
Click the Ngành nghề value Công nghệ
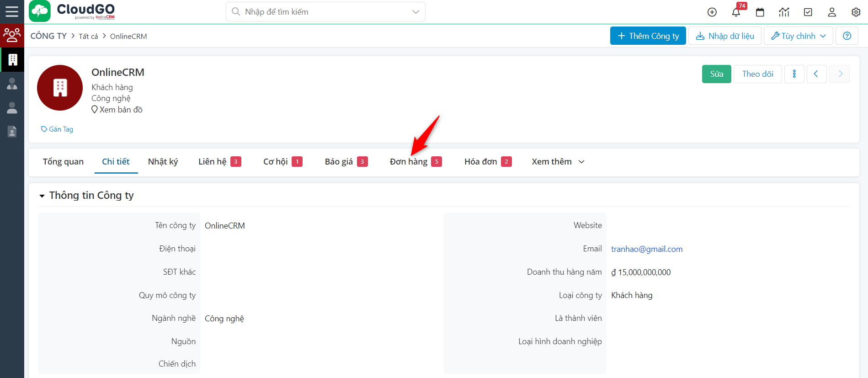tap(224, 319)
